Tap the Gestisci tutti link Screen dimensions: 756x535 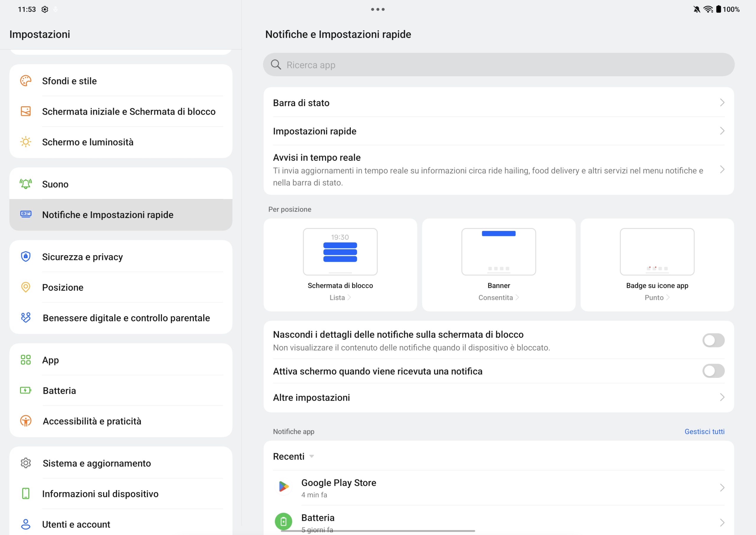704,431
